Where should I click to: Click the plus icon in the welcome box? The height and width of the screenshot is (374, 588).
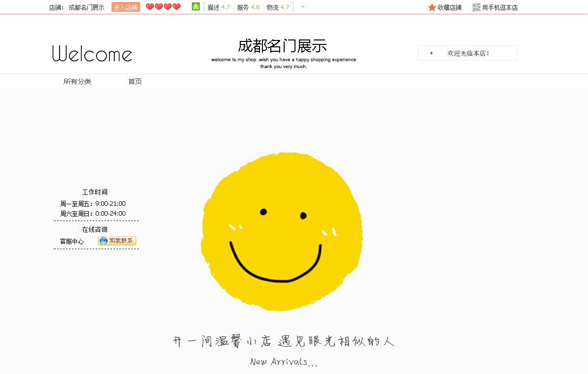pos(431,53)
